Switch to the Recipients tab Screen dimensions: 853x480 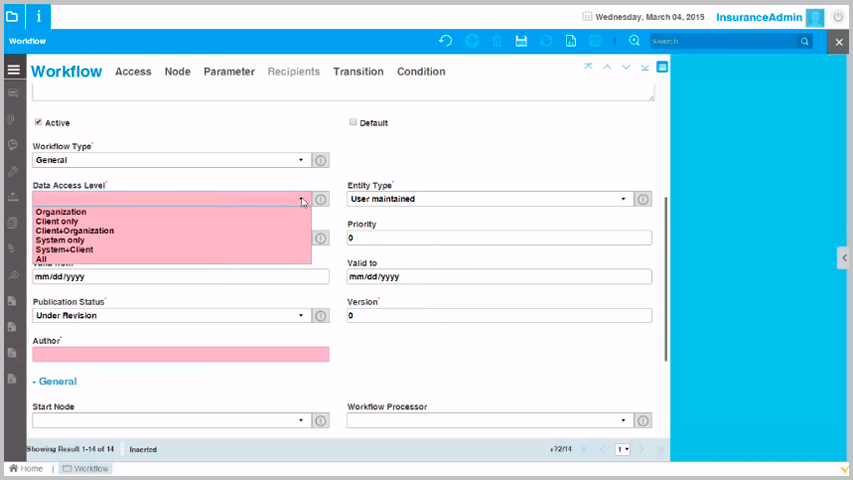(x=294, y=71)
